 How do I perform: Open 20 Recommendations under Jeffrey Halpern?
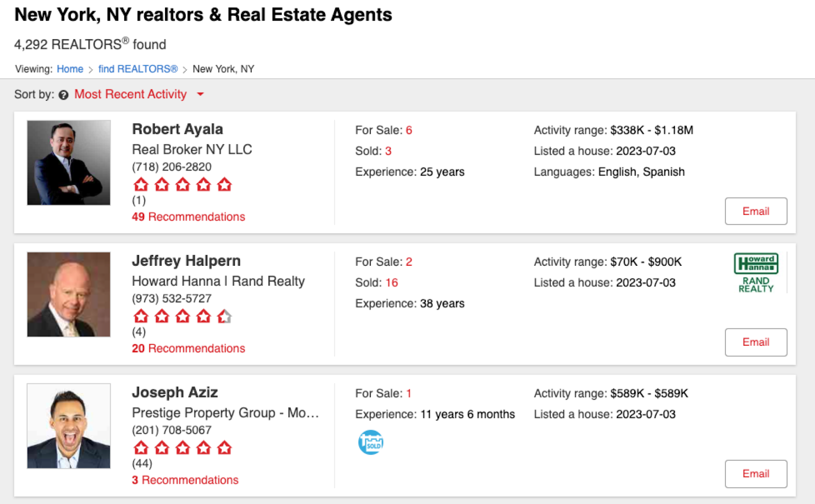(x=188, y=348)
